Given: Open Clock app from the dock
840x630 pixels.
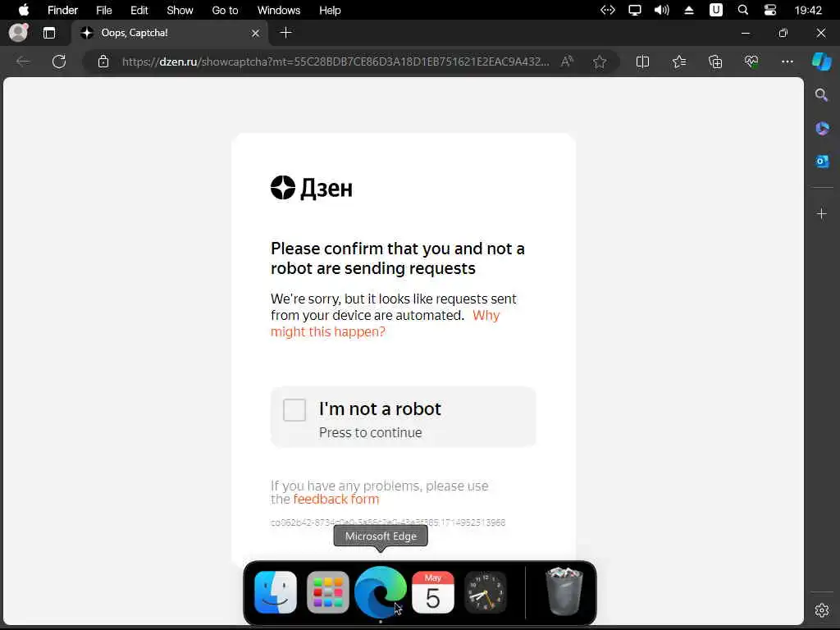Looking at the screenshot, I should 486,592.
